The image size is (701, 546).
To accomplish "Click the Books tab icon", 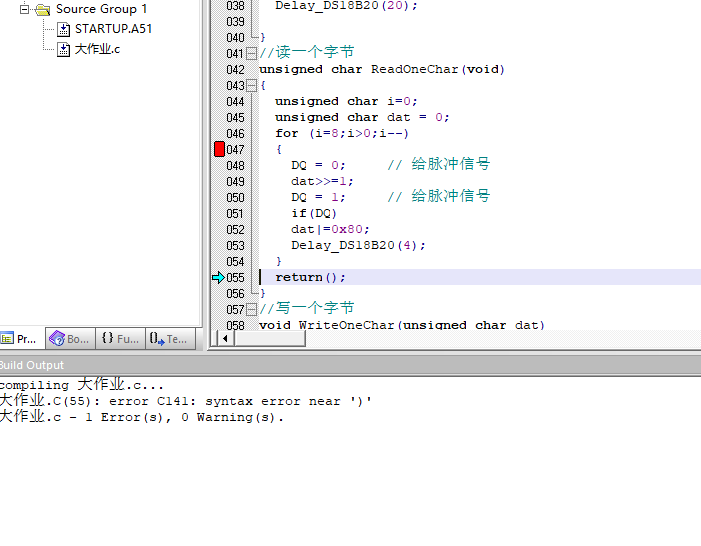I will [x=56, y=339].
